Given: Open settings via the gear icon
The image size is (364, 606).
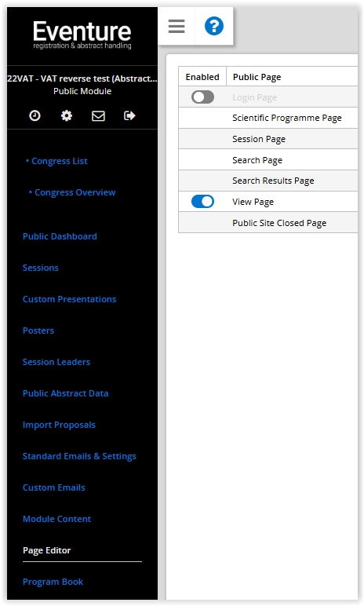Looking at the screenshot, I should (67, 115).
